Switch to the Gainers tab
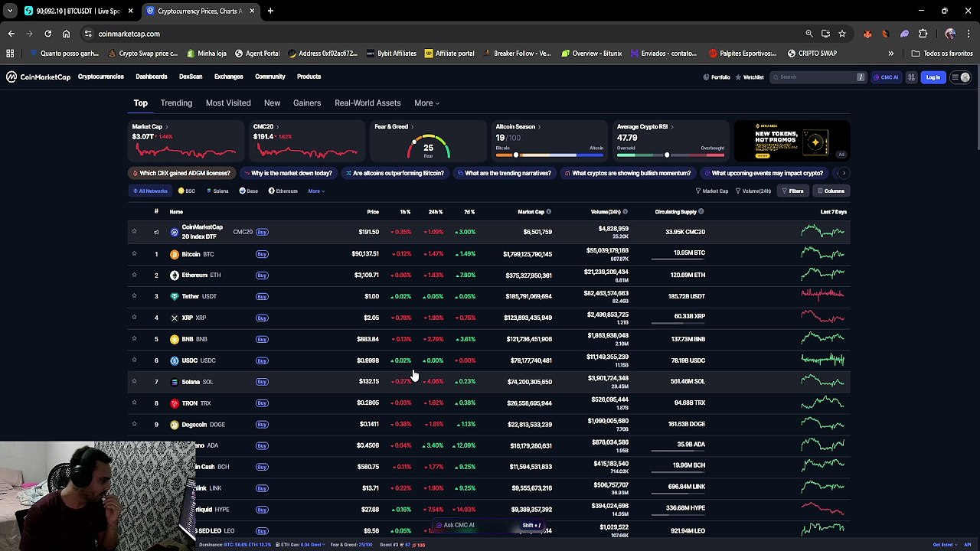Screen dimensions: 980x551 click(307, 103)
